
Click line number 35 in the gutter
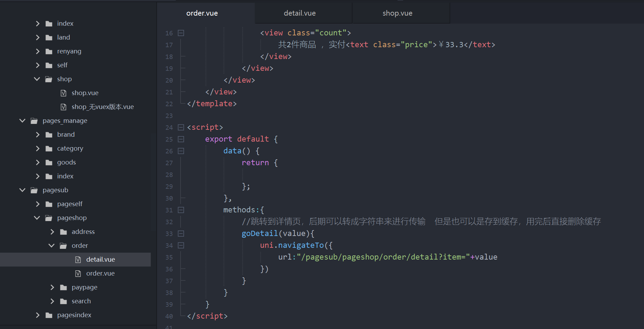[169, 258]
